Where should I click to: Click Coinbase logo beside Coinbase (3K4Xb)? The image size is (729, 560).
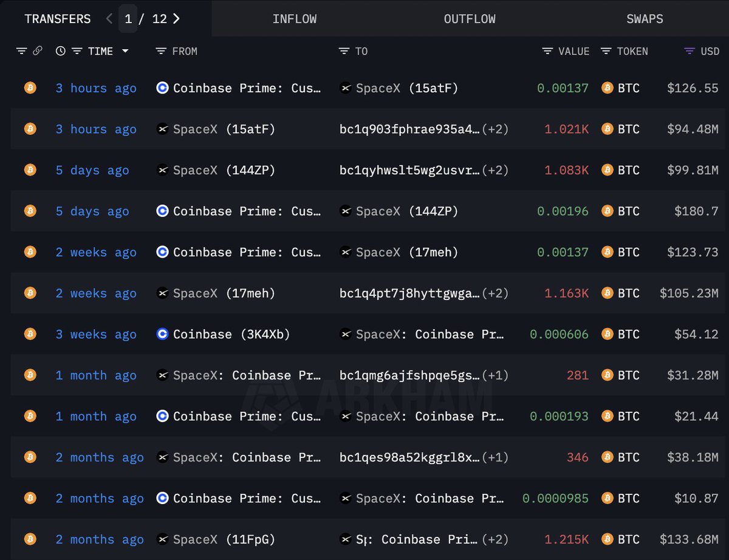click(x=162, y=334)
